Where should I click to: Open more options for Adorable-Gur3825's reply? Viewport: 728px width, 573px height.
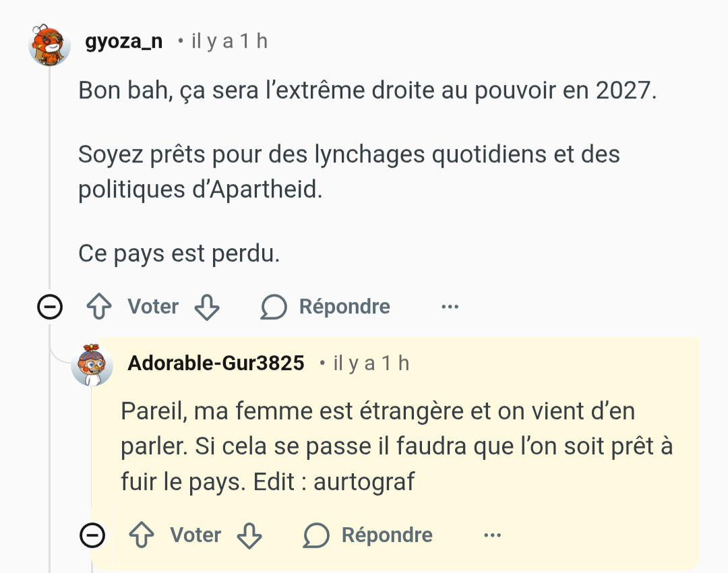point(492,536)
